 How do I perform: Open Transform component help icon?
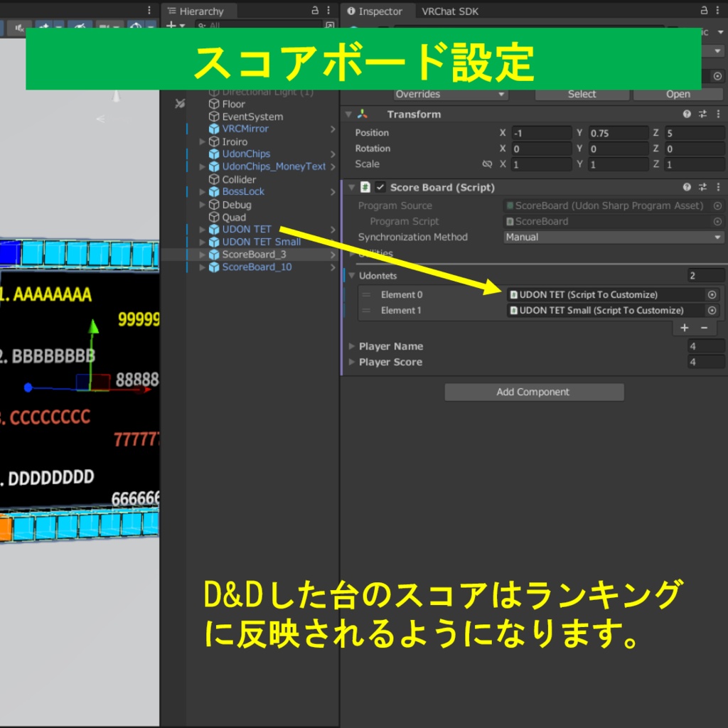pyautogui.click(x=687, y=114)
